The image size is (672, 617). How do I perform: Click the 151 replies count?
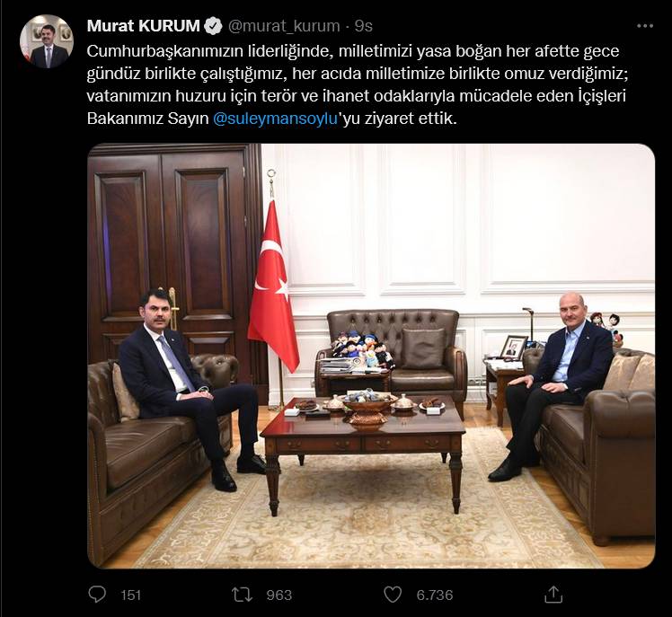[x=130, y=595]
